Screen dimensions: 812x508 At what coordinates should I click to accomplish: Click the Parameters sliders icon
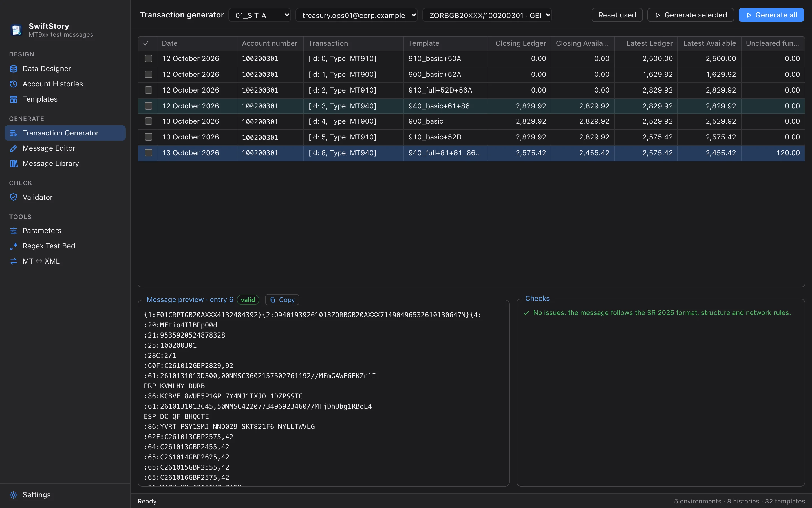click(x=14, y=231)
